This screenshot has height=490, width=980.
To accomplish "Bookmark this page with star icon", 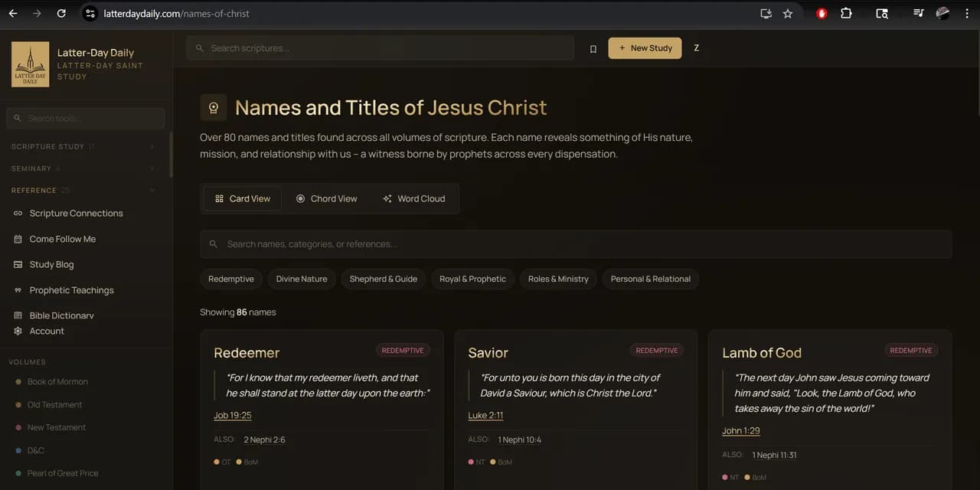I will click(x=788, y=13).
